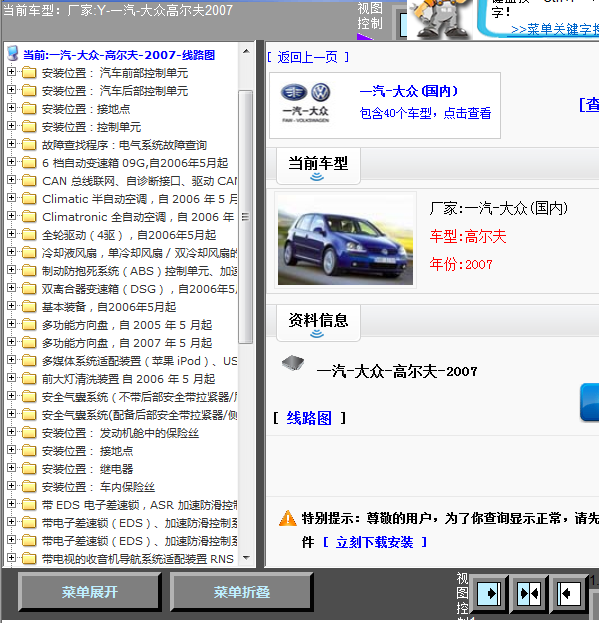
Task: Click the 资料信息 section tab
Action: pos(318,323)
